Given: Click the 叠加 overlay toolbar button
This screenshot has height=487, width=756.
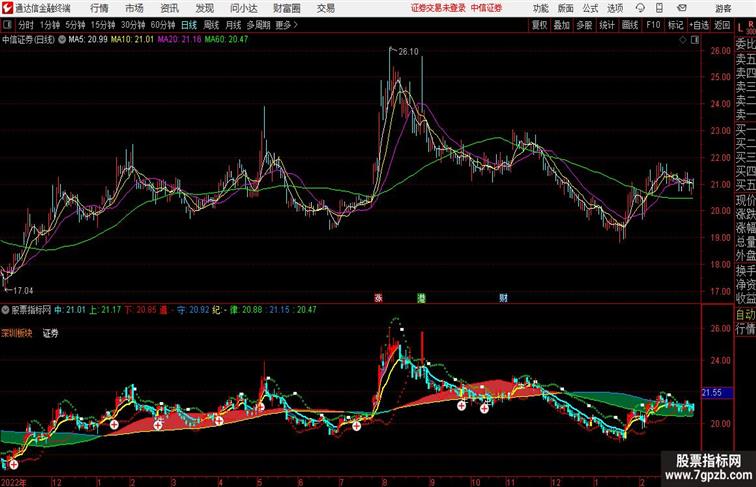Looking at the screenshot, I should [x=562, y=25].
